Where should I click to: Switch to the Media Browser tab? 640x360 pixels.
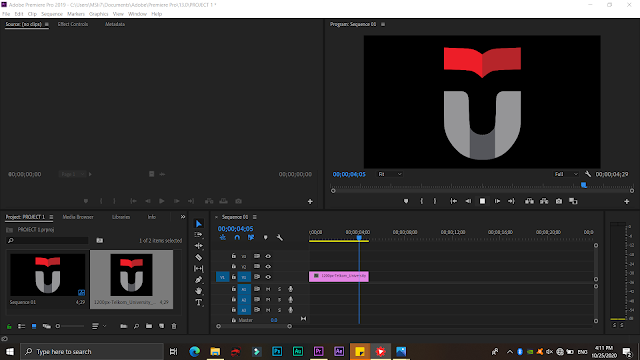point(78,217)
